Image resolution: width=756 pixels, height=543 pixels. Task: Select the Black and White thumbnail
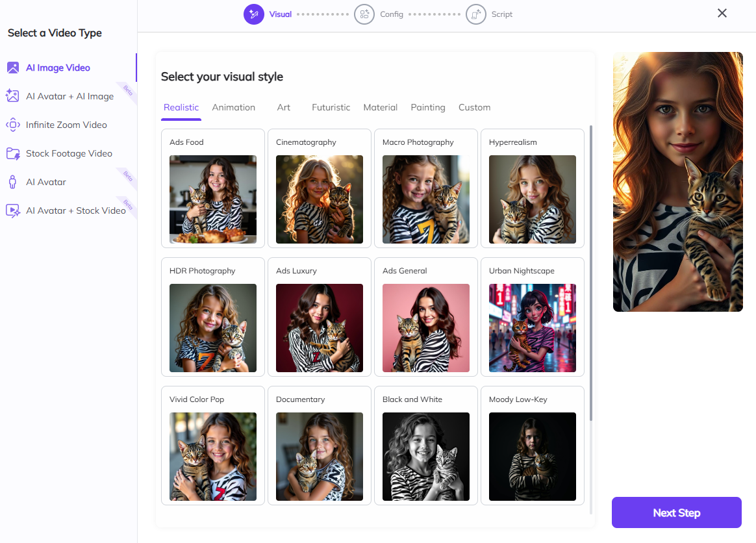[425, 457]
